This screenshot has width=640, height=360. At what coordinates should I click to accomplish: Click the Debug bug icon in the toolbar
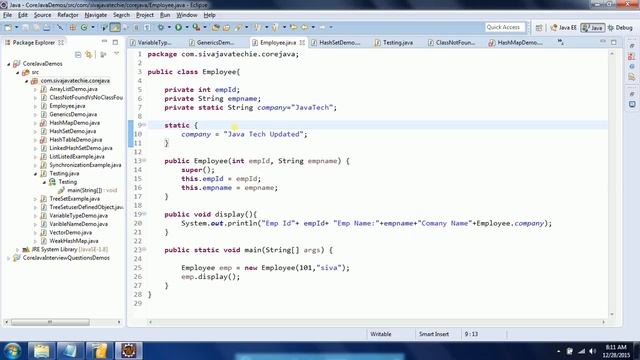click(161, 27)
